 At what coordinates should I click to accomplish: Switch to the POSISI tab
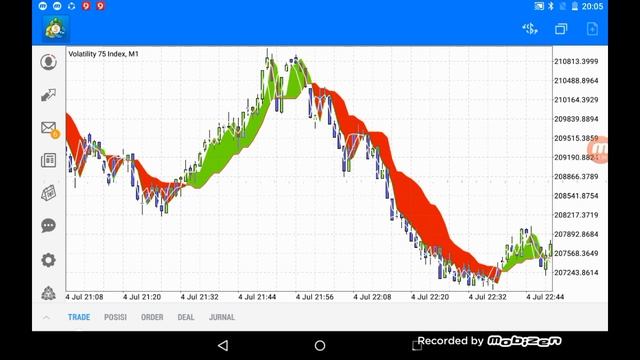coord(115,317)
